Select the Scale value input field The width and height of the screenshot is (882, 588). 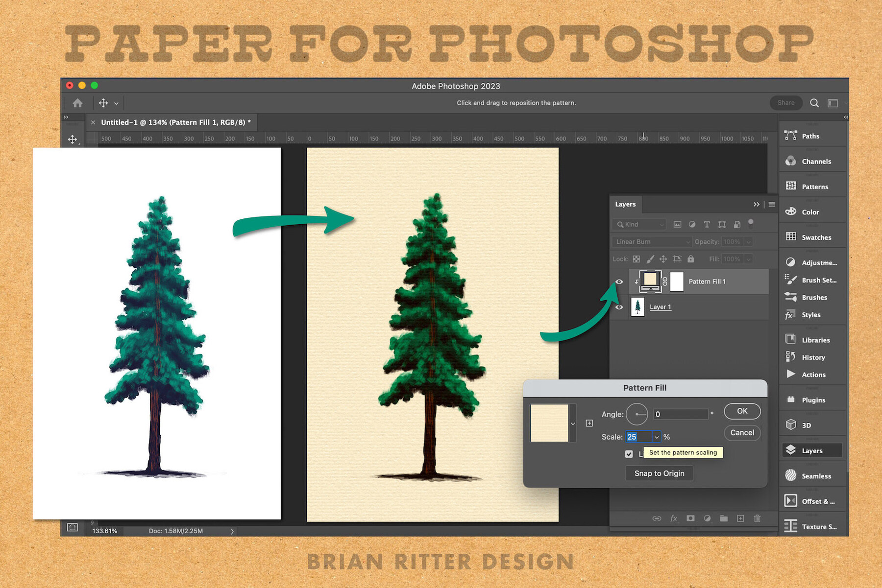click(x=639, y=436)
